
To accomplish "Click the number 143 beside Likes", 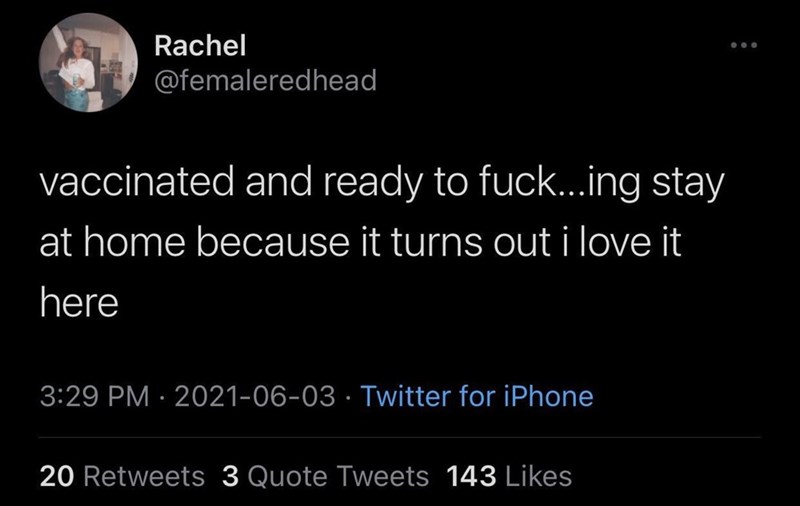I will tap(470, 476).
